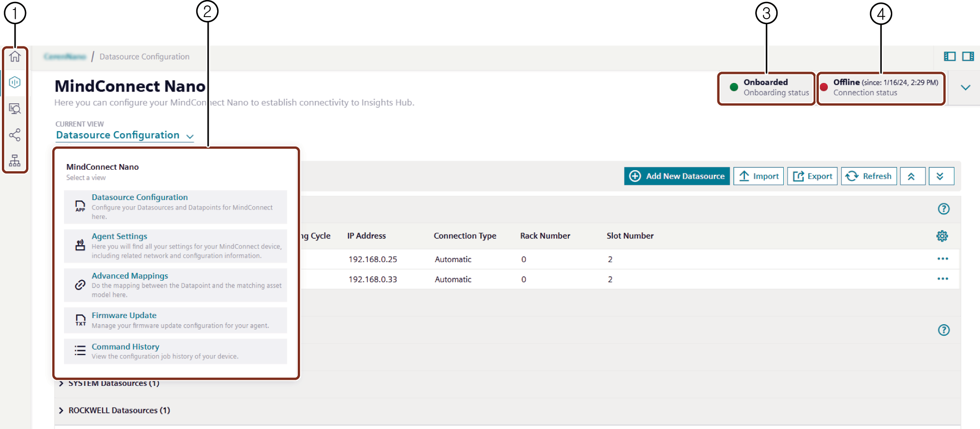Expand the status header chevron
The height and width of the screenshot is (429, 980).
coord(965,88)
